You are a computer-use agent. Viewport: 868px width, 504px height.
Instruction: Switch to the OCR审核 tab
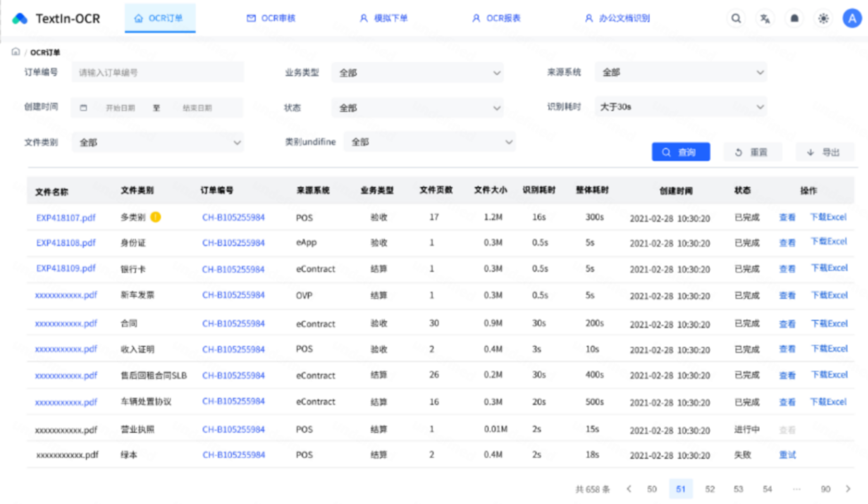point(271,18)
